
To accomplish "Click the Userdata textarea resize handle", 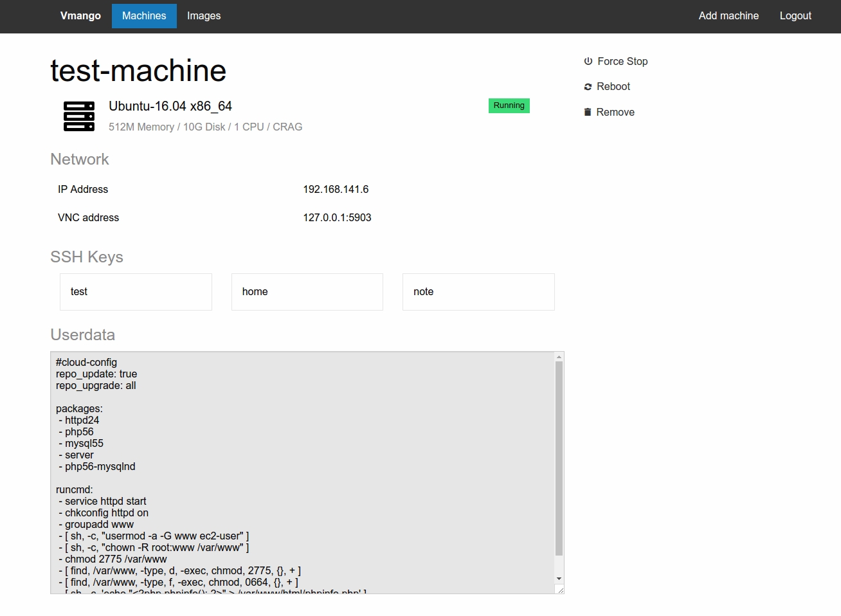I will pos(560,590).
